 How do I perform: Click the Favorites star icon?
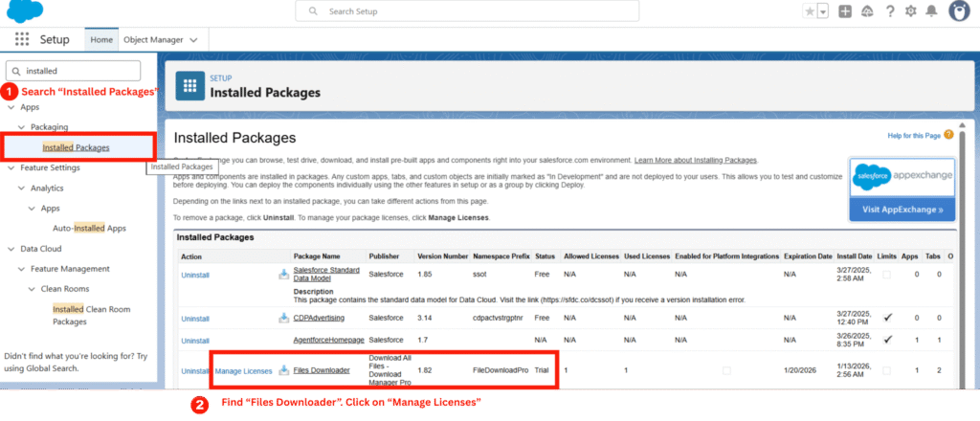(x=810, y=11)
